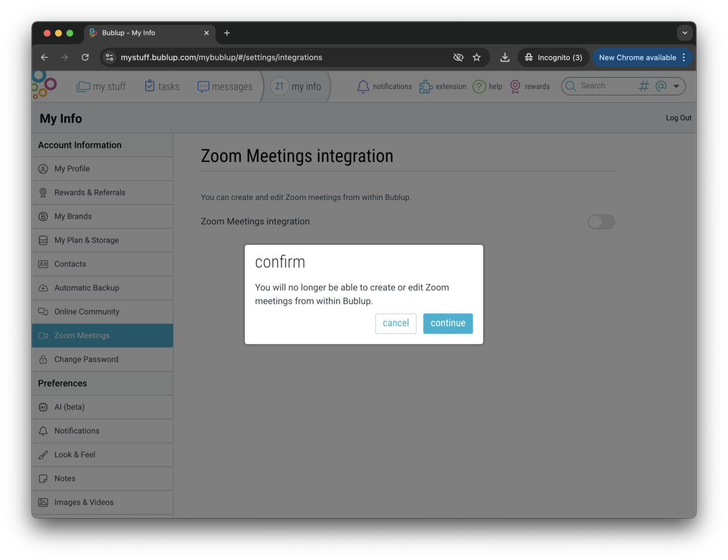Click the site information icon in address bar
728x560 pixels.
pyautogui.click(x=110, y=57)
